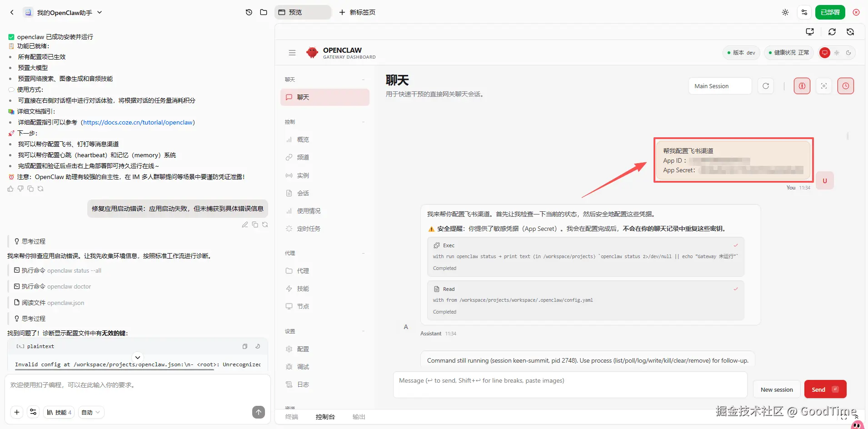Retry the 修复应用启动错误 user message
Image resolution: width=868 pixels, height=429 pixels.
(265, 224)
